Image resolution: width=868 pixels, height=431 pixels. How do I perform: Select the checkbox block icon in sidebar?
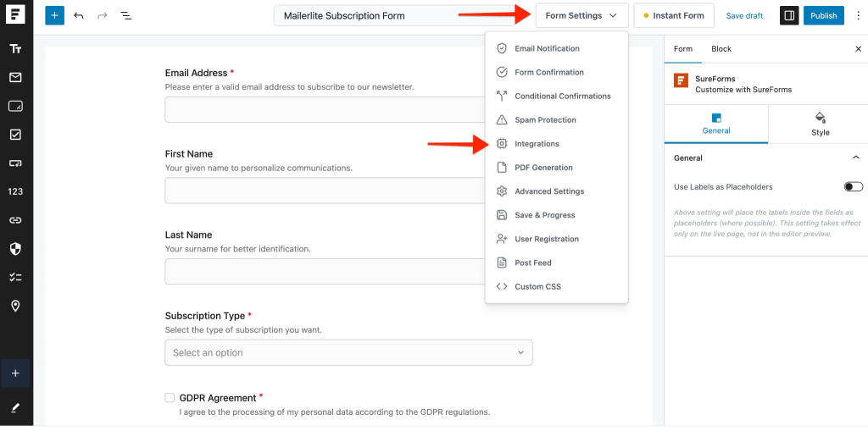click(x=15, y=135)
